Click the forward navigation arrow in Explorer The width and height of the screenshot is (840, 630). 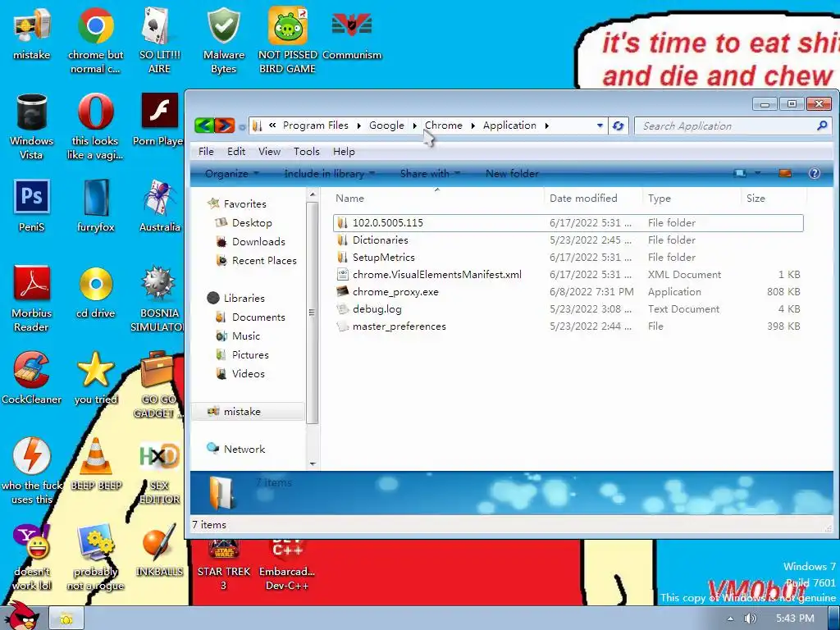click(x=225, y=126)
